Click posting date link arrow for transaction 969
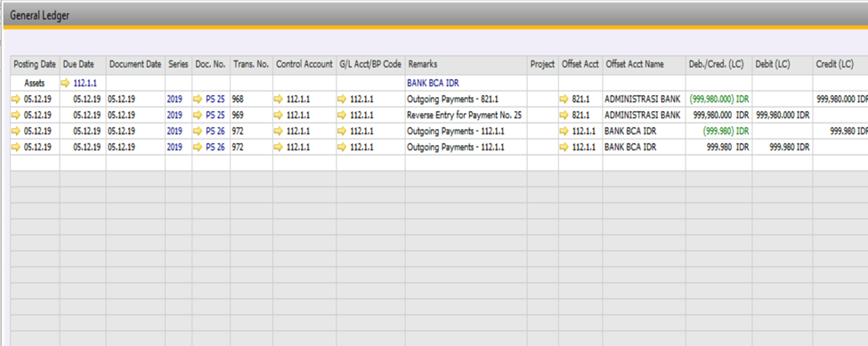Viewport: 868px width, 346px height. point(17,116)
